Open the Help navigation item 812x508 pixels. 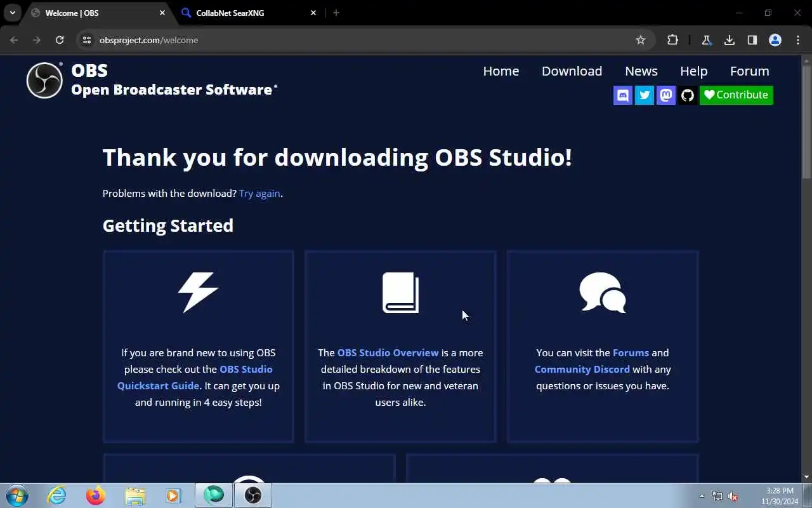coord(693,71)
